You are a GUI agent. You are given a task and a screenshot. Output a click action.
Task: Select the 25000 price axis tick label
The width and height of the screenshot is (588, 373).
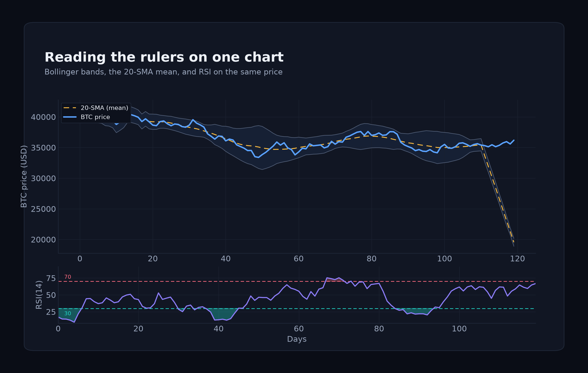coord(43,209)
